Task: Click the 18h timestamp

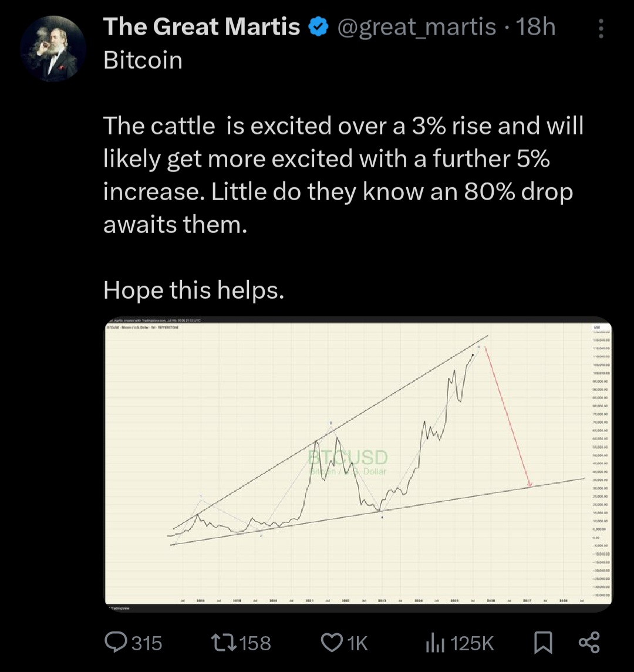Action: point(535,26)
